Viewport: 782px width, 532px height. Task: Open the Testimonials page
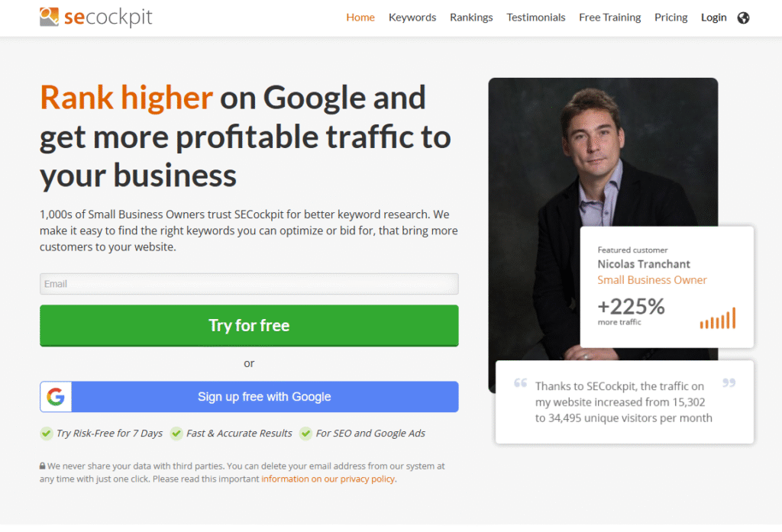[536, 18]
